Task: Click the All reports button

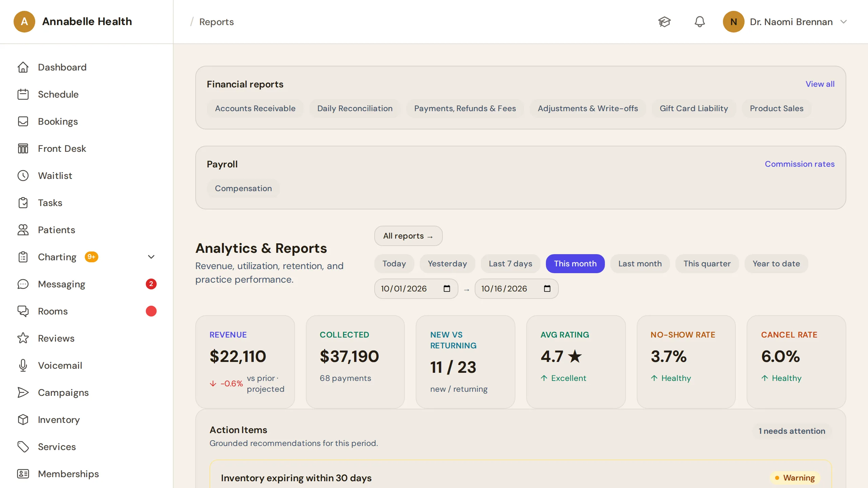Action: coord(408,236)
